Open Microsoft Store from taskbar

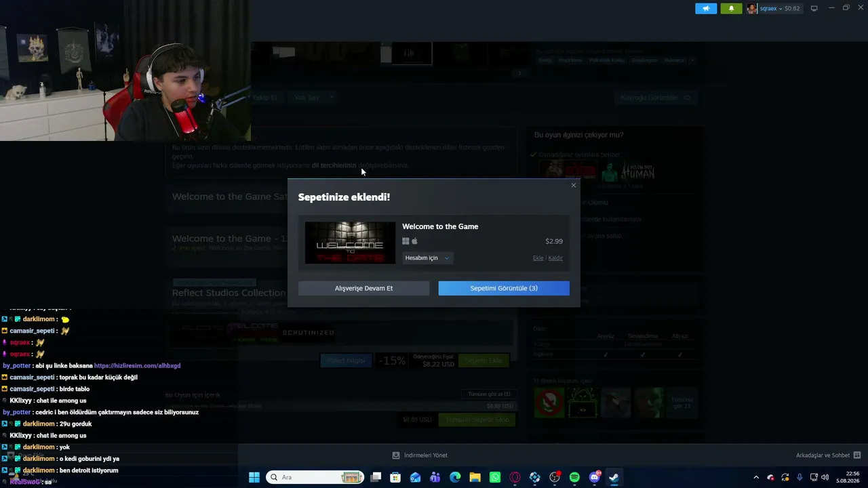[x=395, y=477]
